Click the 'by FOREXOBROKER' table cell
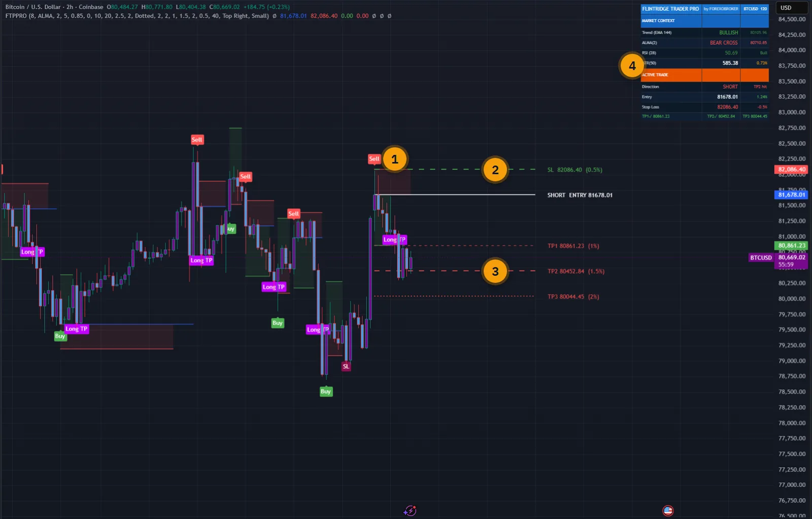 tap(721, 9)
